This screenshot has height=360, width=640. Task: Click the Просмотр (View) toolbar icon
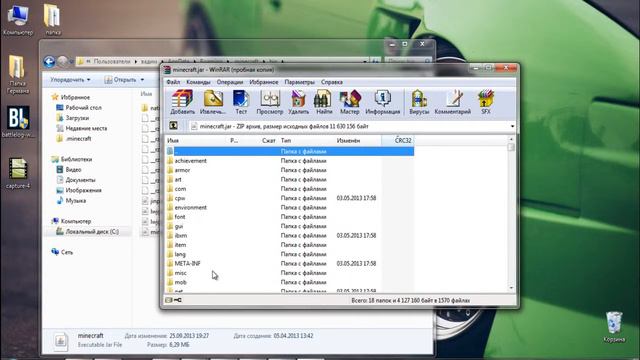pos(269,102)
